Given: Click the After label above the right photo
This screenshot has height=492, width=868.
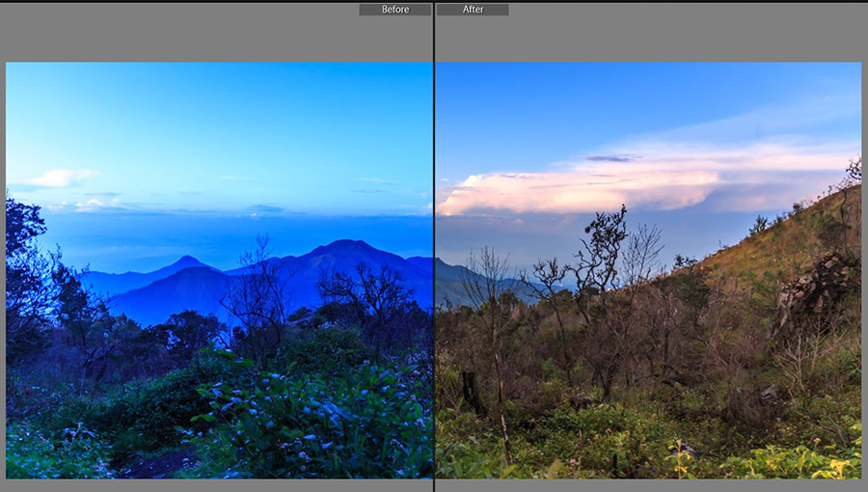Looking at the screenshot, I should 473,10.
